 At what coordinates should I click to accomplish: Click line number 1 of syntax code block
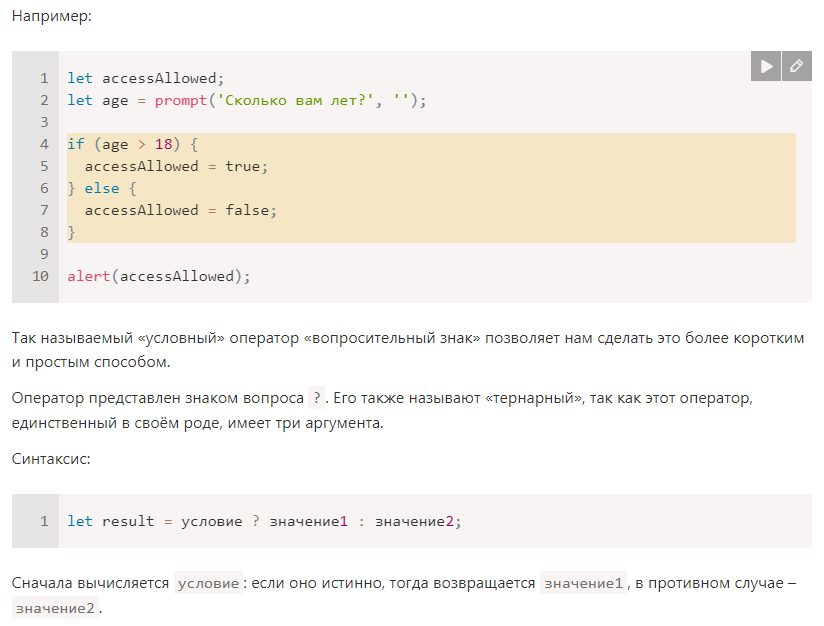point(44,521)
